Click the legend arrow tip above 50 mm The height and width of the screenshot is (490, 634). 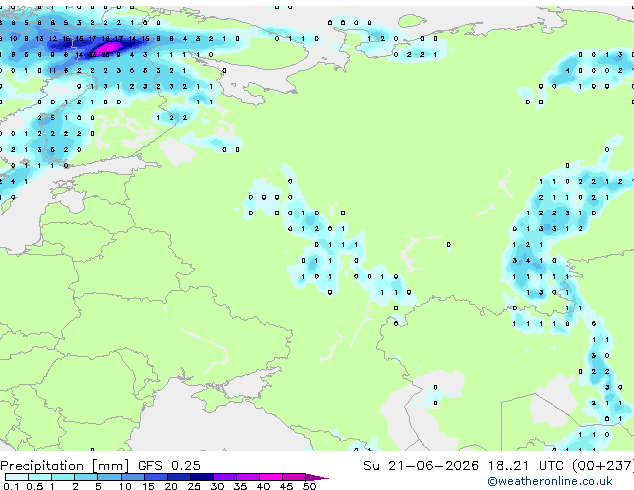(318, 477)
